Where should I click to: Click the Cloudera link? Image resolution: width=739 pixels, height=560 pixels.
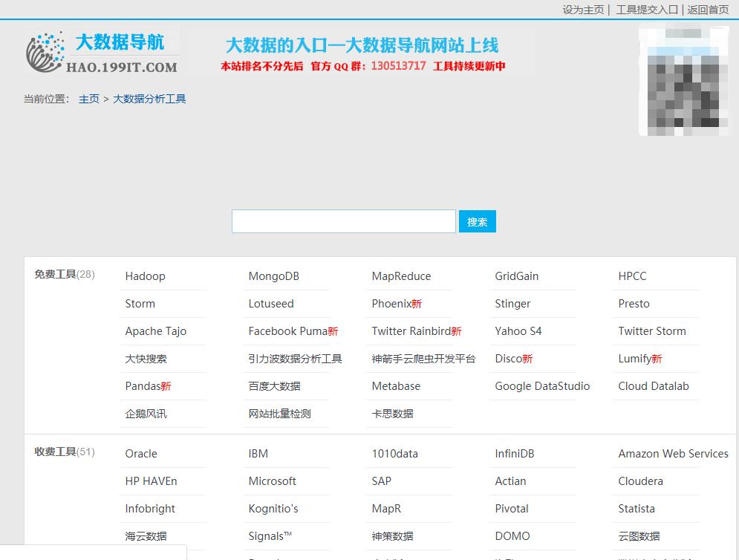click(x=640, y=481)
